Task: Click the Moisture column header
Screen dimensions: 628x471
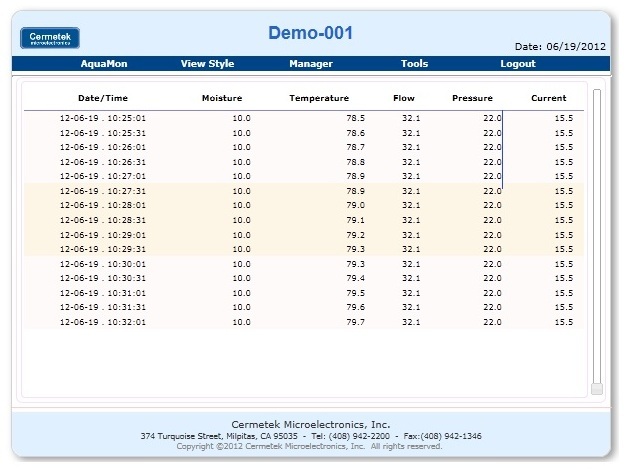Action: (x=222, y=99)
